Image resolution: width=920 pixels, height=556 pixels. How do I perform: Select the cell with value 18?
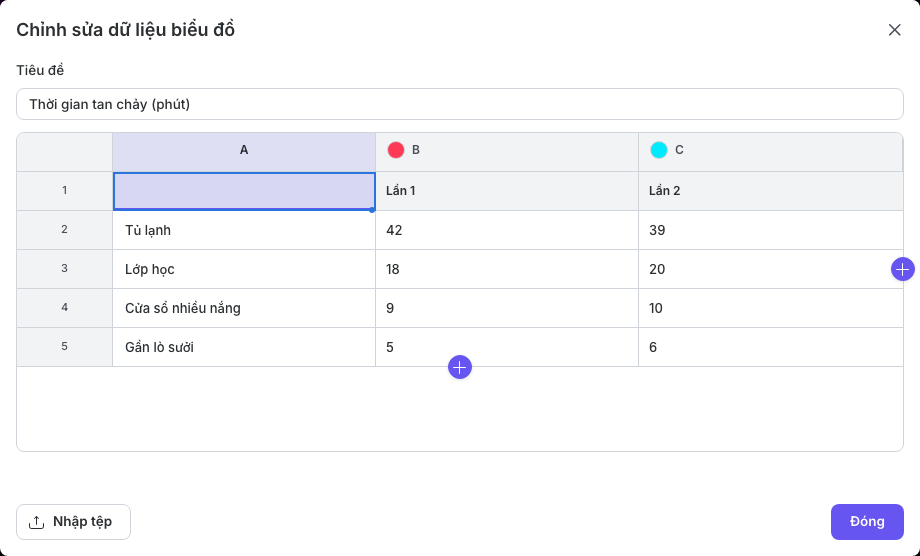507,269
